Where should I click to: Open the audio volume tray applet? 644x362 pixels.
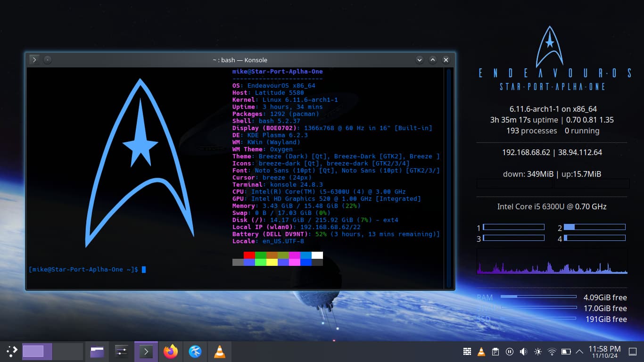pos(523,352)
